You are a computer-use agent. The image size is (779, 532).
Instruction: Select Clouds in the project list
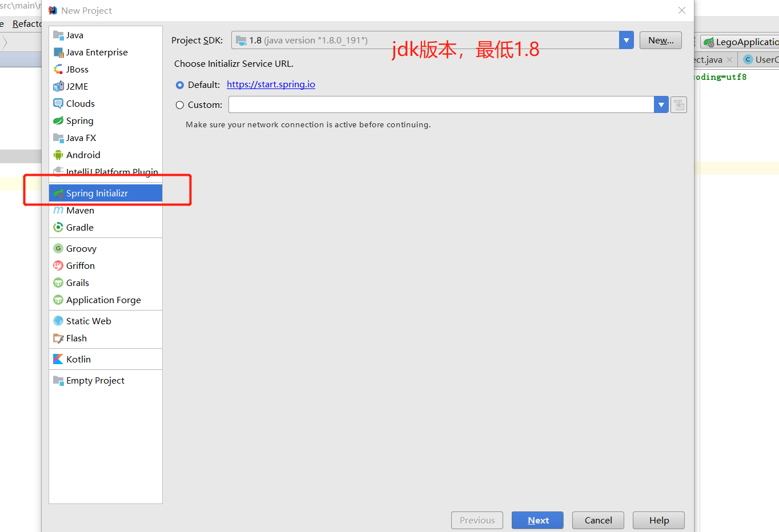[x=81, y=104]
